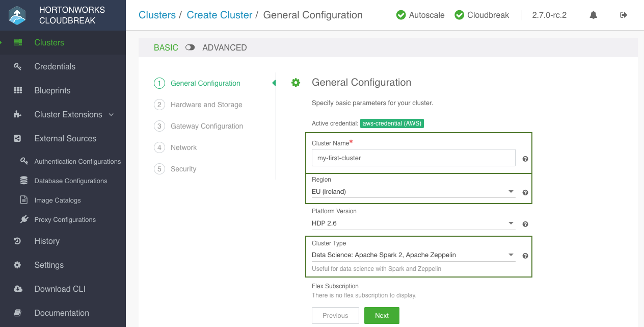Image resolution: width=644 pixels, height=327 pixels.
Task: Click the BASIC mode label
Action: click(x=166, y=47)
